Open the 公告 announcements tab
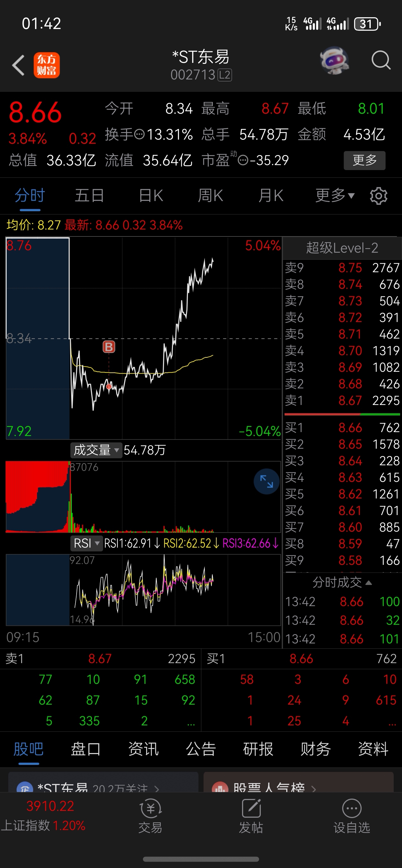 coord(201,749)
